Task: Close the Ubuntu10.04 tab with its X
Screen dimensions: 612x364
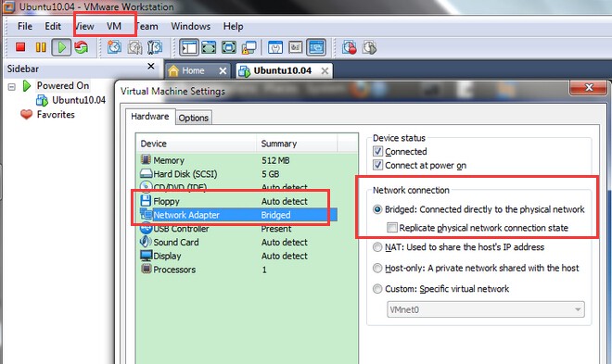Action: coord(325,71)
